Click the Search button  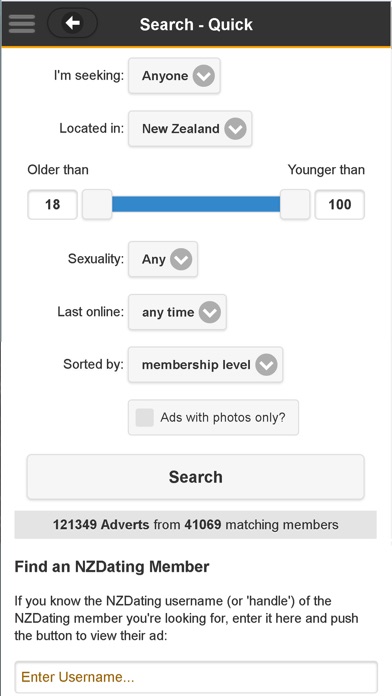tap(195, 477)
